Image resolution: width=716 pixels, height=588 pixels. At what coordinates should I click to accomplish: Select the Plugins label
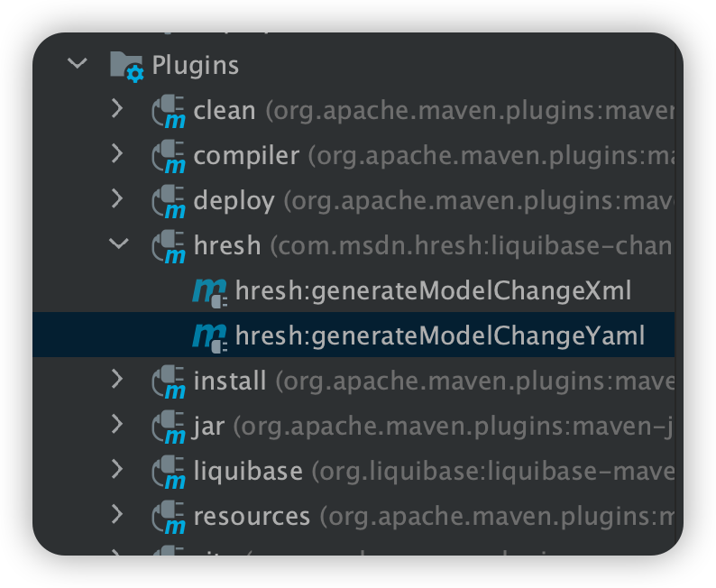[x=196, y=65]
